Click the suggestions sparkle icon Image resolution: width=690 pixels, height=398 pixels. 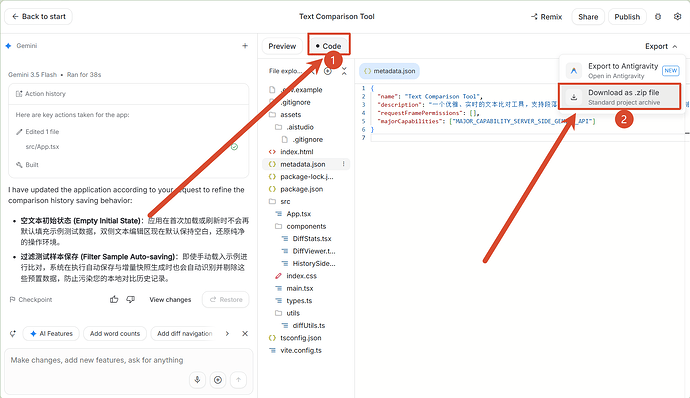(x=13, y=334)
